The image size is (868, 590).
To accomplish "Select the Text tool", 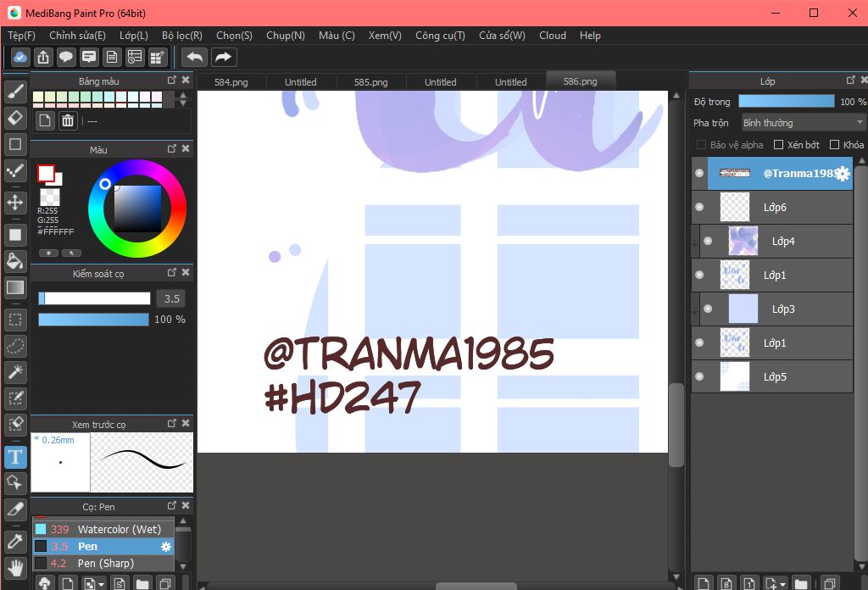I will (15, 457).
